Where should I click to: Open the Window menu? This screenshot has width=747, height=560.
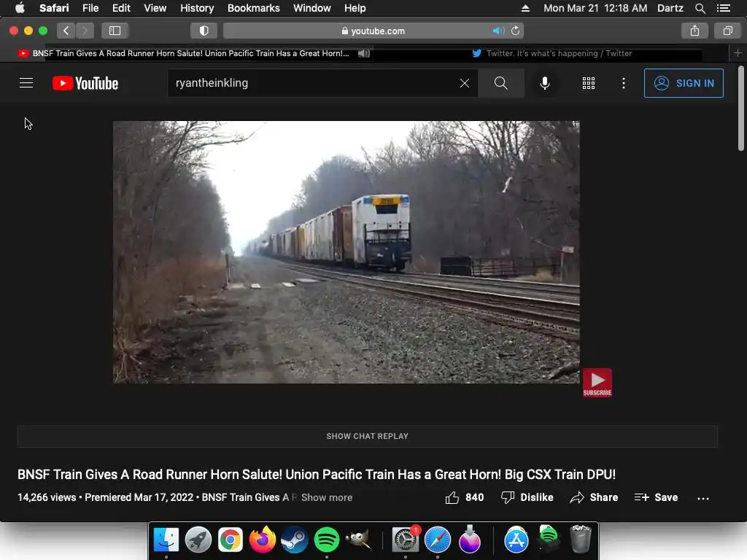pos(312,8)
